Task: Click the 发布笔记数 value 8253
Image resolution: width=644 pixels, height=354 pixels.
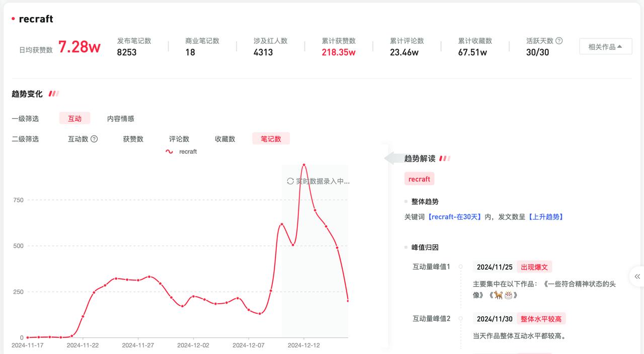Action: click(x=127, y=52)
